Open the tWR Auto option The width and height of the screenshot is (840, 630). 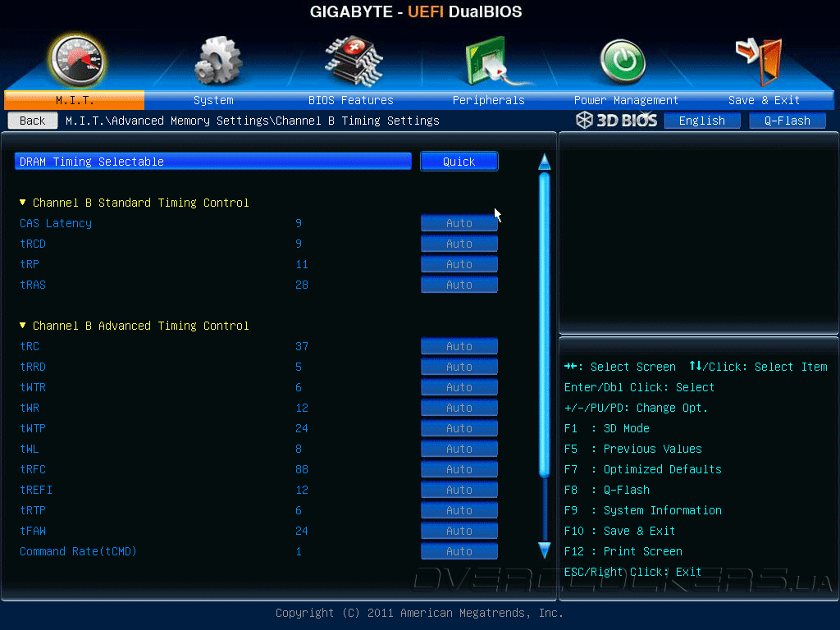pyautogui.click(x=459, y=408)
